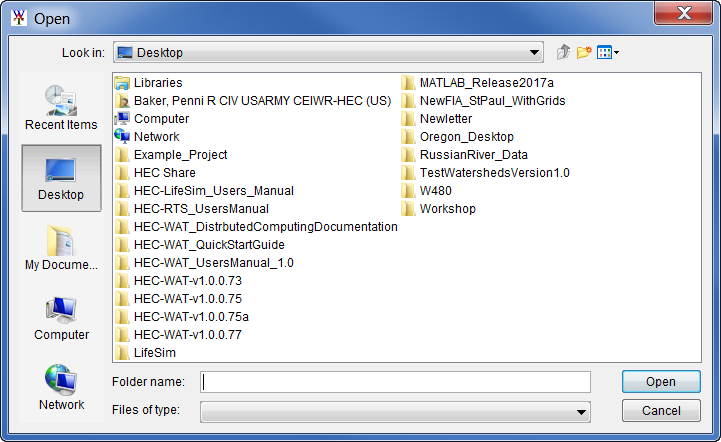Select Recent Items in the sidebar
The width and height of the screenshot is (721, 442).
pyautogui.click(x=61, y=108)
